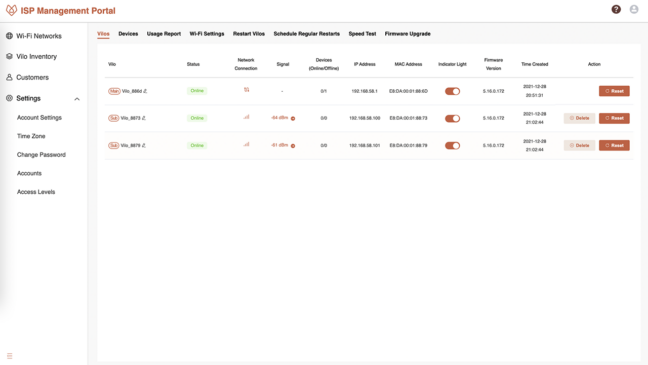Select IP address 192.168.58.101
Screen dimensions: 648x365
pyautogui.click(x=364, y=146)
